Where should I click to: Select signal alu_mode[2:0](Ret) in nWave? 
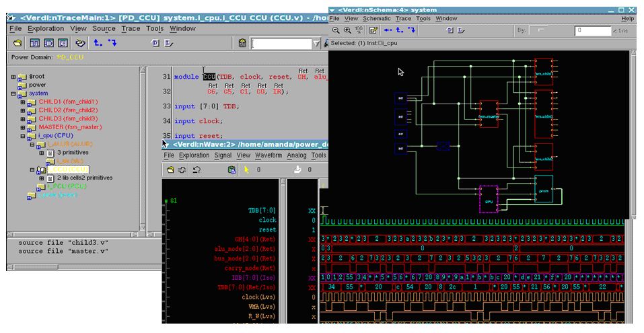[245, 249]
